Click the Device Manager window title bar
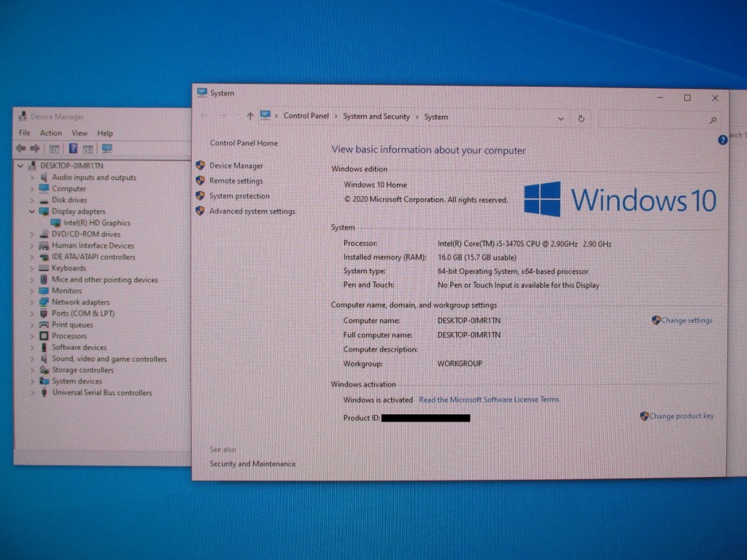The height and width of the screenshot is (560, 747). 102,116
